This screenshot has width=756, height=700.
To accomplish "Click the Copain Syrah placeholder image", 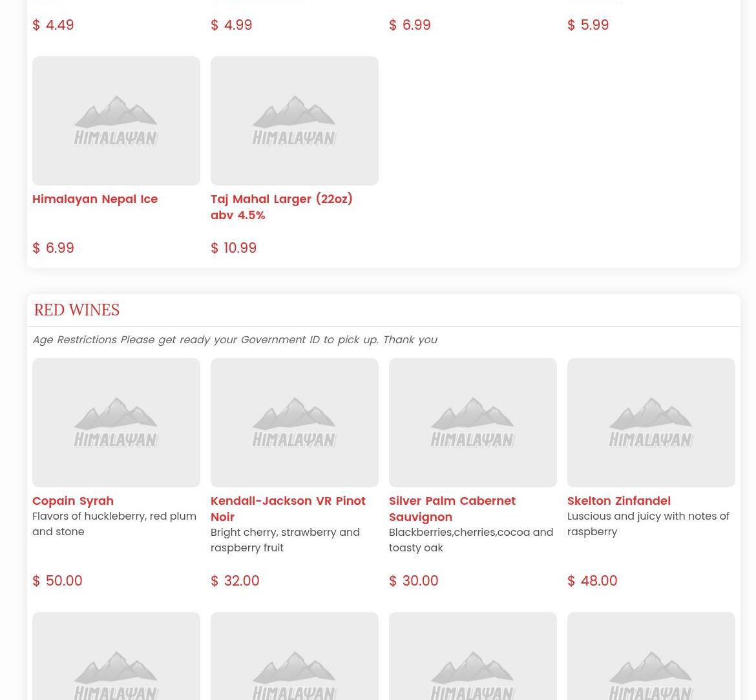I will tap(116, 422).
